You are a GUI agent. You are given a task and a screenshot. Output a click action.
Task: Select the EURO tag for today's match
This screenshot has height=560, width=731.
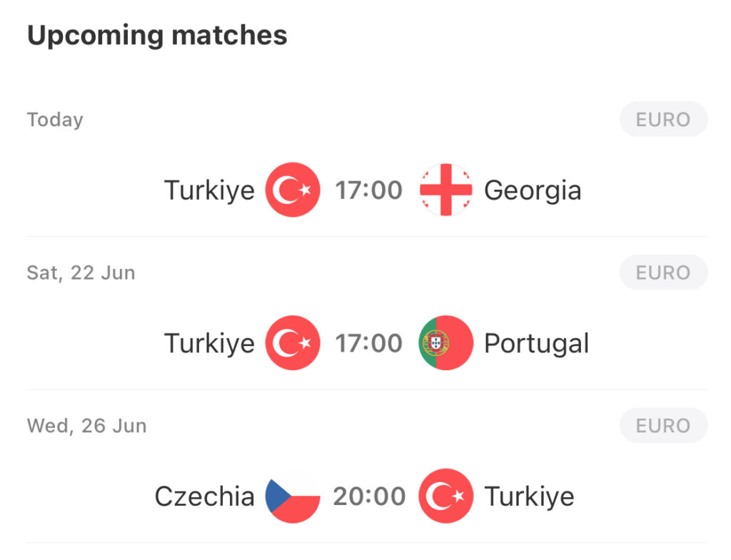(663, 119)
